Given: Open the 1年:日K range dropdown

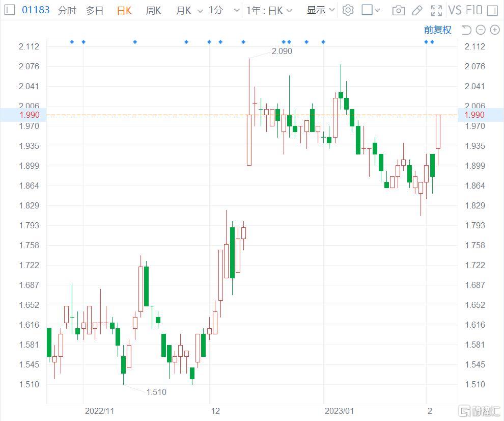Looking at the screenshot, I should (x=269, y=10).
